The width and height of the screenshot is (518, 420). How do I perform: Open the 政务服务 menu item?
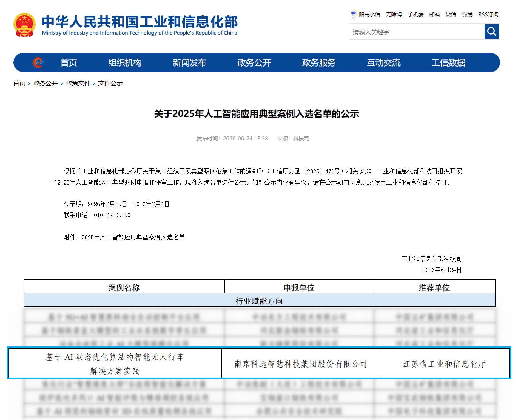click(x=319, y=63)
